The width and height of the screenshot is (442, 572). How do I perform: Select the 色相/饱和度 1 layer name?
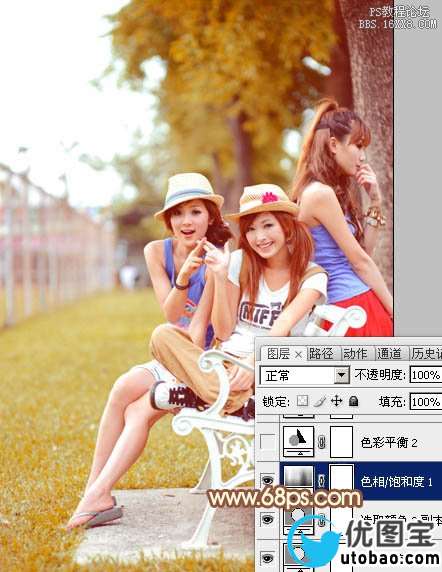coord(396,482)
